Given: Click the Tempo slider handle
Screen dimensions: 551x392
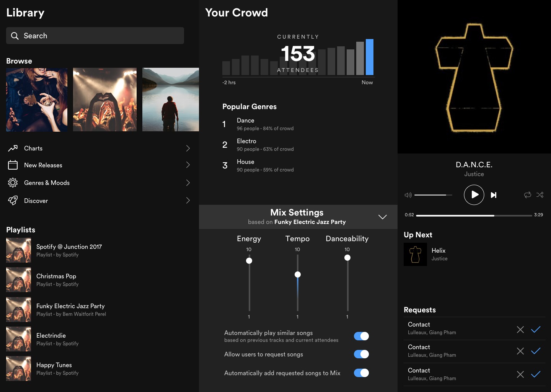Looking at the screenshot, I should click(298, 274).
